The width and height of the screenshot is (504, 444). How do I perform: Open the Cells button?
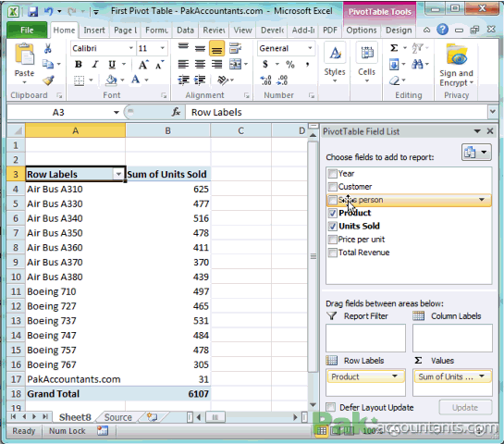pos(367,63)
